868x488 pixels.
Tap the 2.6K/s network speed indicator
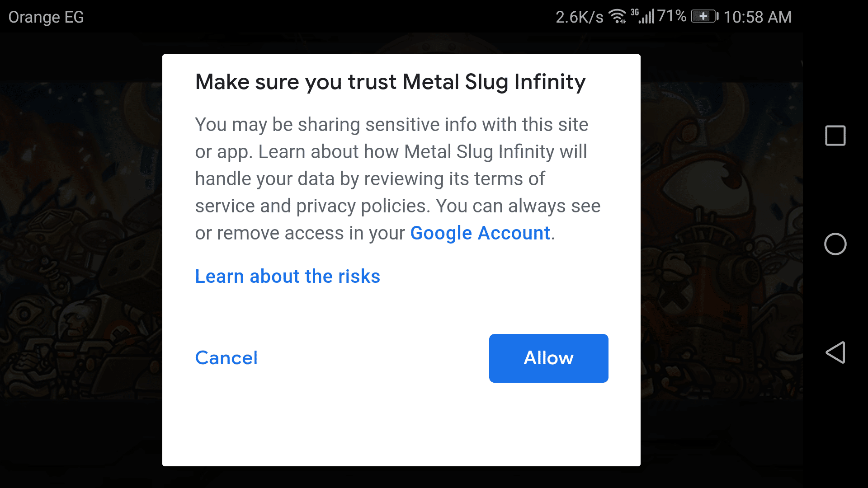point(579,17)
